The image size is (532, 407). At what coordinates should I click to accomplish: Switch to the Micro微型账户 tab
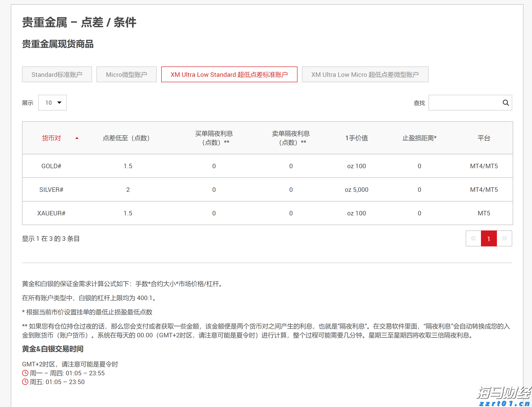[x=126, y=74]
